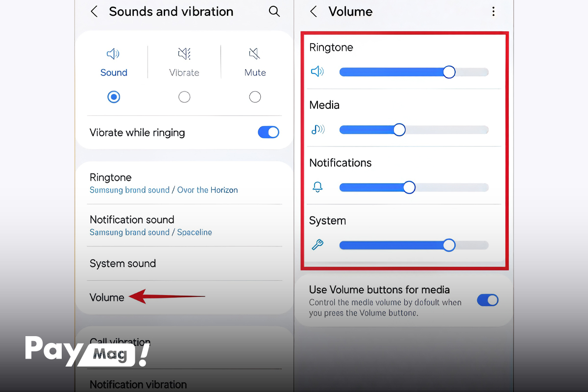Click the Media volume slider handle
588x392 pixels.
point(399,130)
